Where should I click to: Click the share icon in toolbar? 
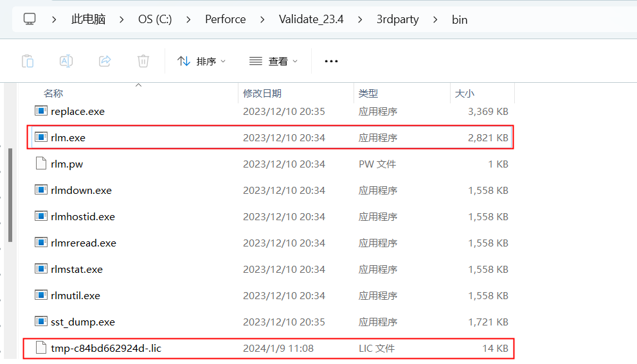coord(104,61)
